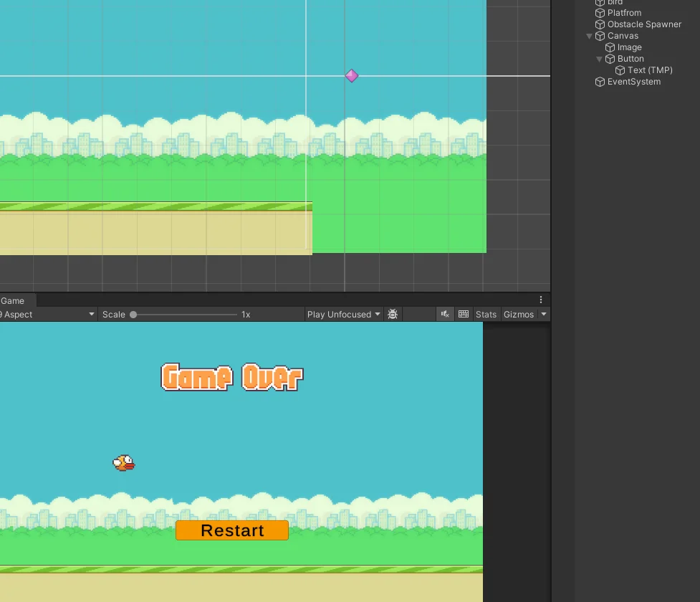The height and width of the screenshot is (602, 700).
Task: Open the dropdown arrow next to Gizmos
Action: [544, 315]
